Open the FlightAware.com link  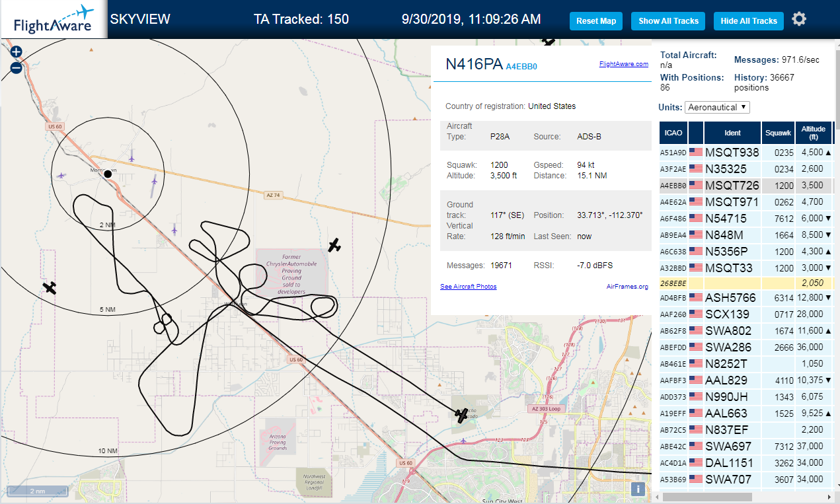tap(624, 64)
